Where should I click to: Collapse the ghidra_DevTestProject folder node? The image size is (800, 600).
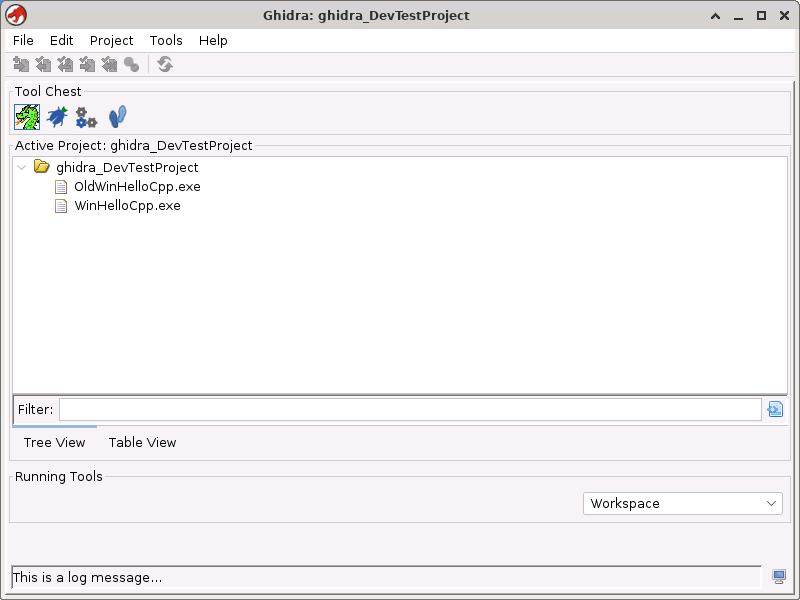[x=22, y=168]
